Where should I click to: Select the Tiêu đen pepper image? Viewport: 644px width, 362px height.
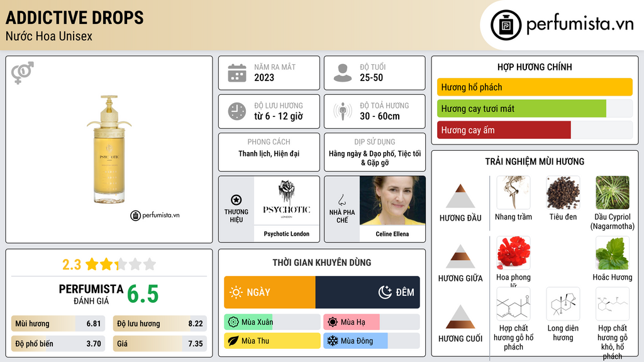click(x=563, y=192)
